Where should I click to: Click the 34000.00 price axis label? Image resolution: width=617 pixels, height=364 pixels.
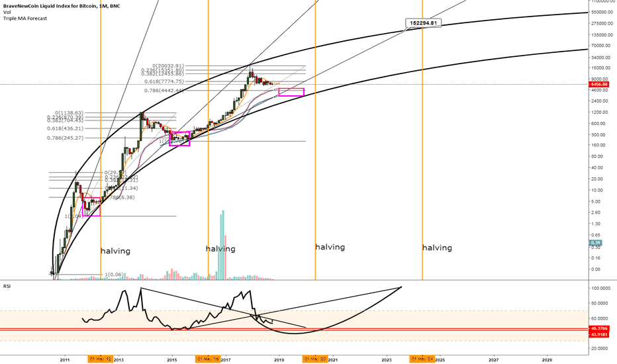point(602,58)
